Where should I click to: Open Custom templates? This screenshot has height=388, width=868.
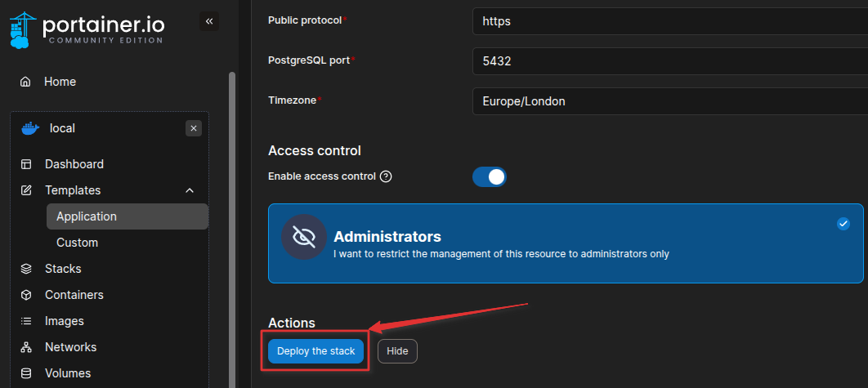tap(77, 243)
